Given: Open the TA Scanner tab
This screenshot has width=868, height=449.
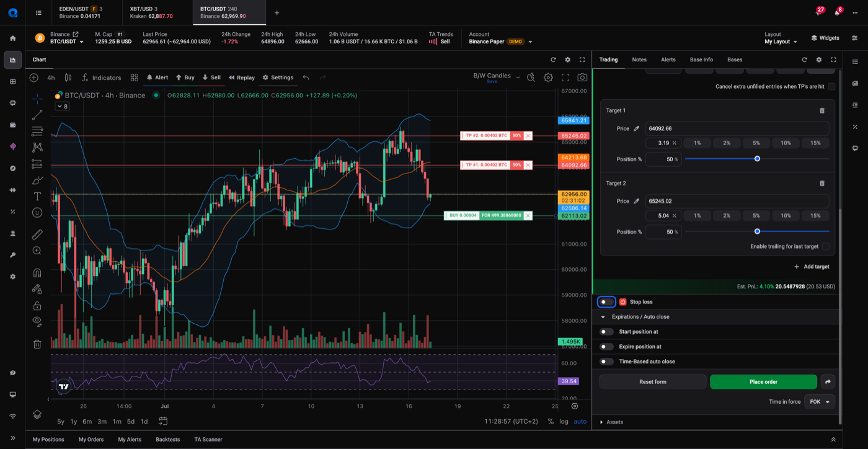Looking at the screenshot, I should coord(208,440).
